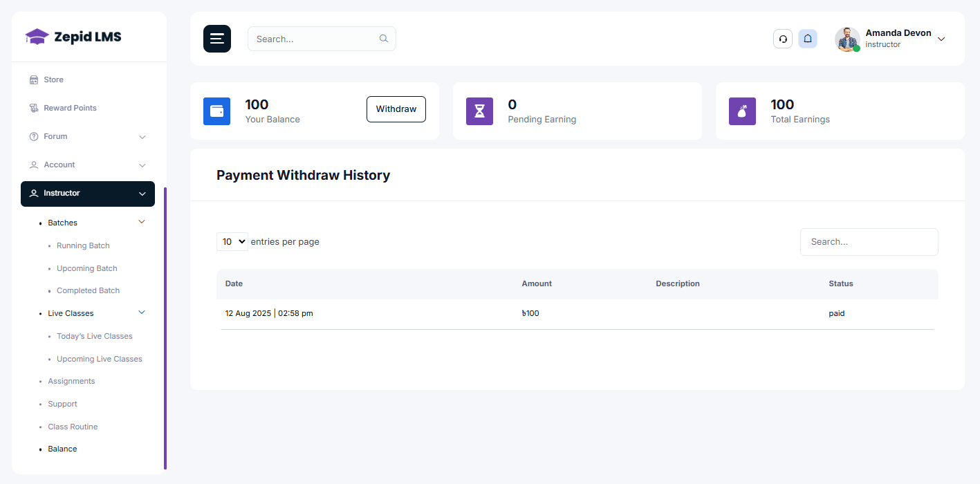The height and width of the screenshot is (484, 980).
Task: Open Today's Live Classes
Action: (x=94, y=336)
